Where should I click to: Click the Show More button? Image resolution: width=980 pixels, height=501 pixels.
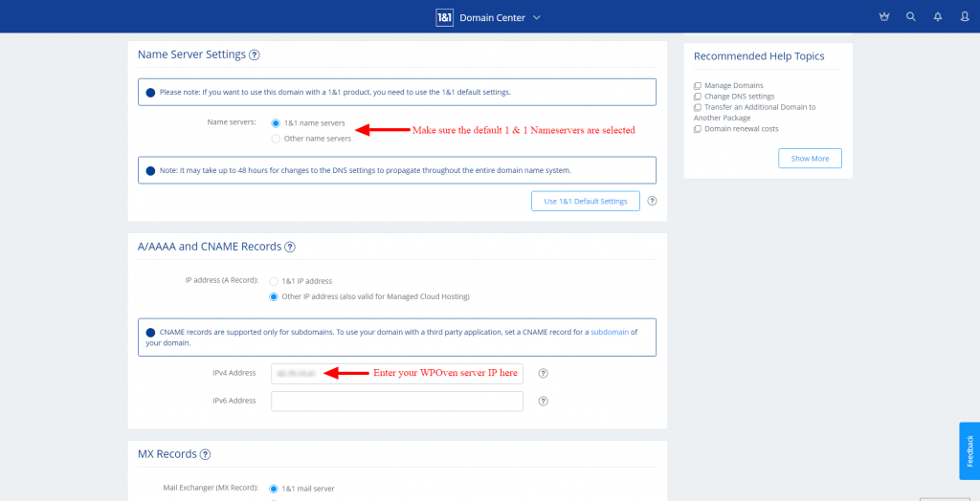(810, 159)
